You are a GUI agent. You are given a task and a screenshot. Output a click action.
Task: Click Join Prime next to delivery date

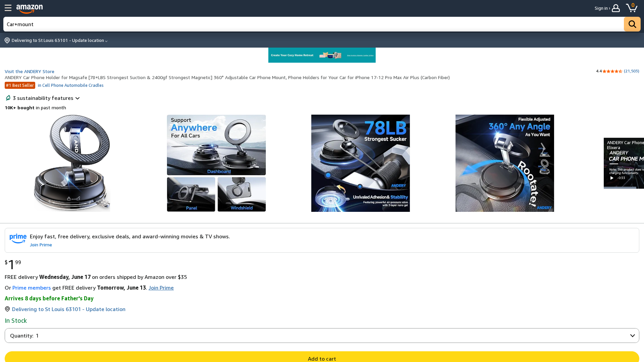coord(161,288)
